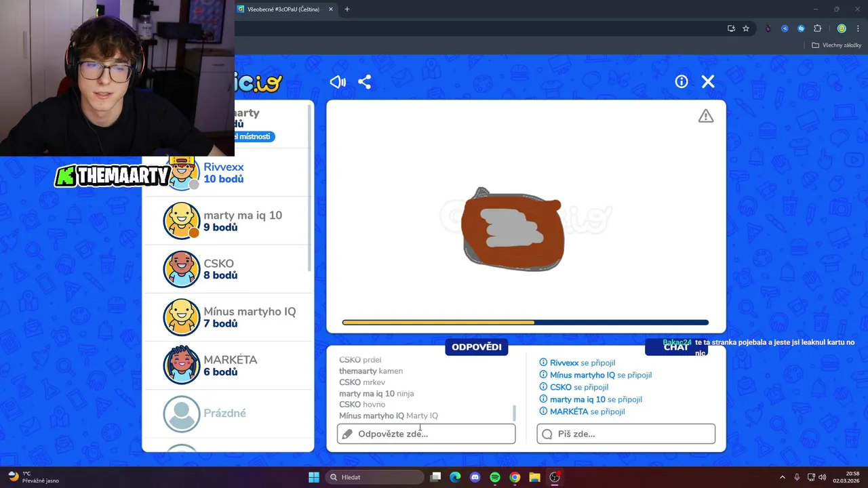Open Discord from taskbar
868x488 pixels.
tap(475, 477)
